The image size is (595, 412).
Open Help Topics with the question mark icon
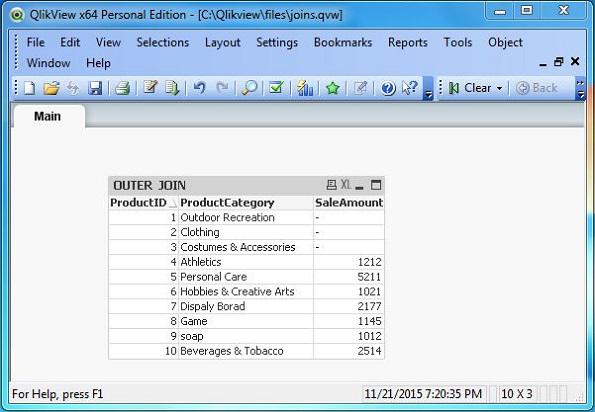point(388,88)
